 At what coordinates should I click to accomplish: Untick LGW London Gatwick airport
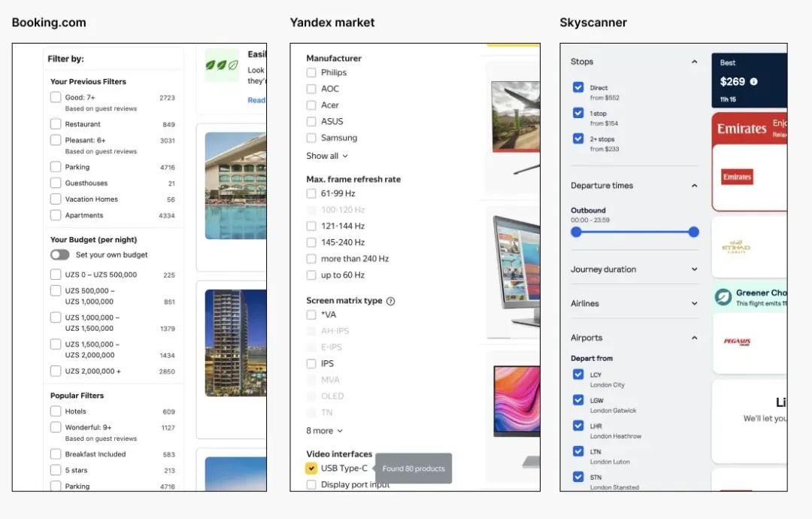pyautogui.click(x=578, y=400)
